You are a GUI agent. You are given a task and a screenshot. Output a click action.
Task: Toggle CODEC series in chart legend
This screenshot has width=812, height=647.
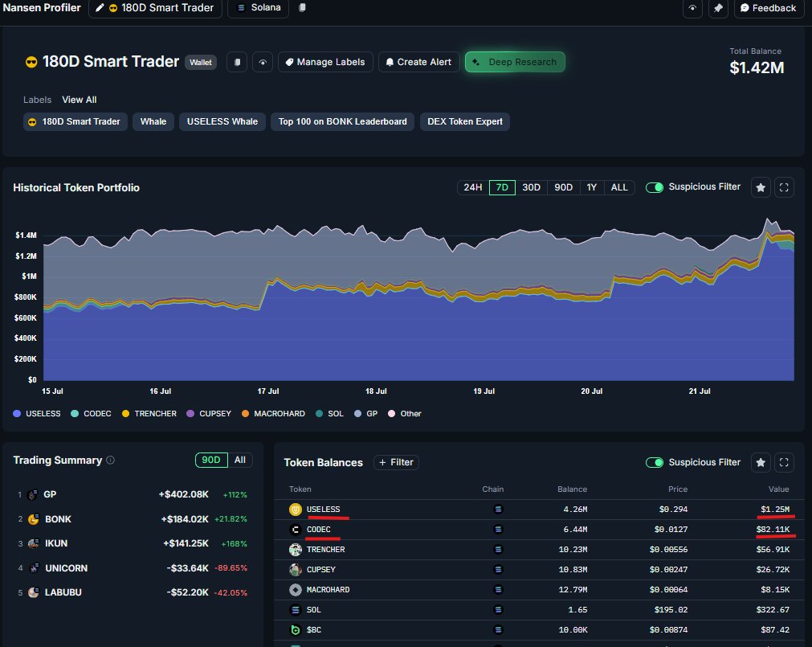click(x=91, y=414)
